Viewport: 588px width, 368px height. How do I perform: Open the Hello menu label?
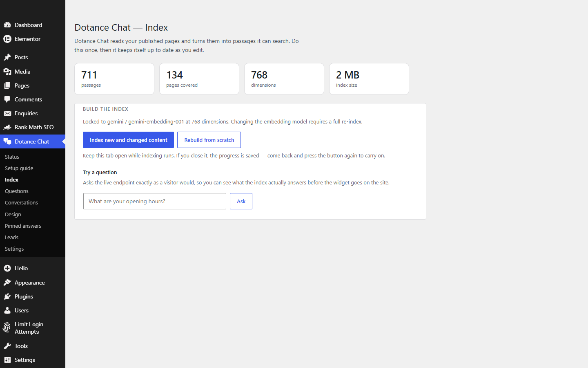click(21, 268)
